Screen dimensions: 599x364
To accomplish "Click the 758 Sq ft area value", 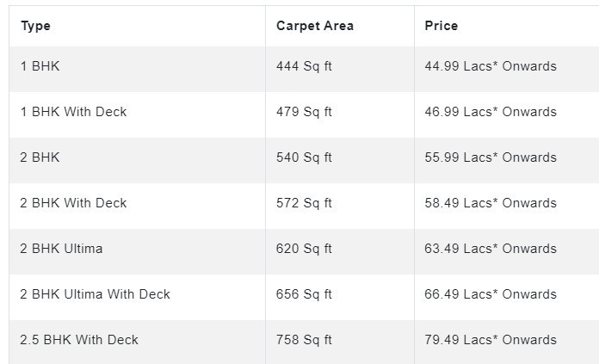I will coord(304,340).
